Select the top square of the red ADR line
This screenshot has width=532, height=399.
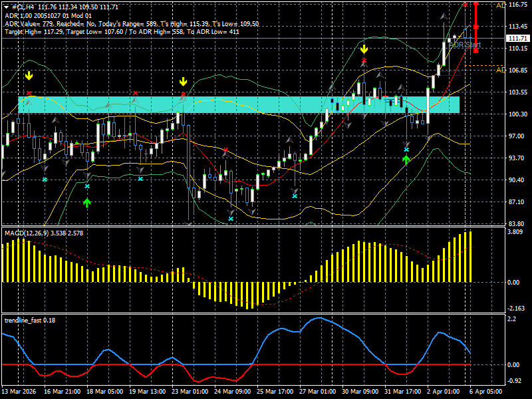point(476,3)
